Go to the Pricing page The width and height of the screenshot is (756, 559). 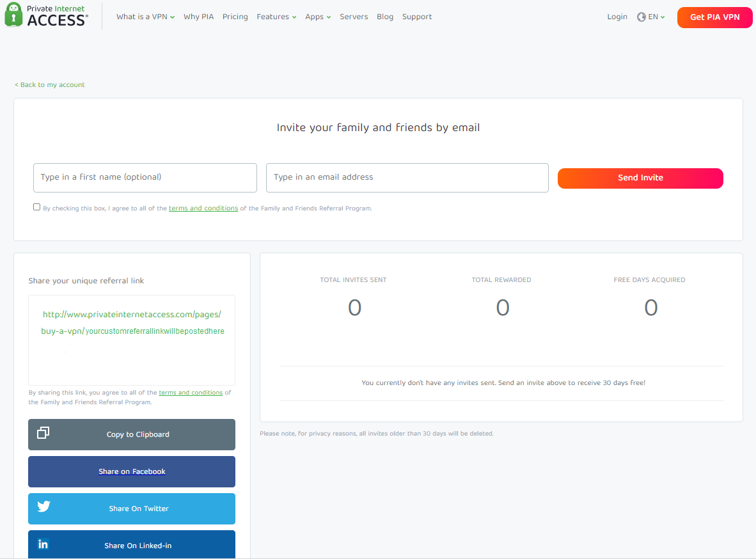point(235,17)
